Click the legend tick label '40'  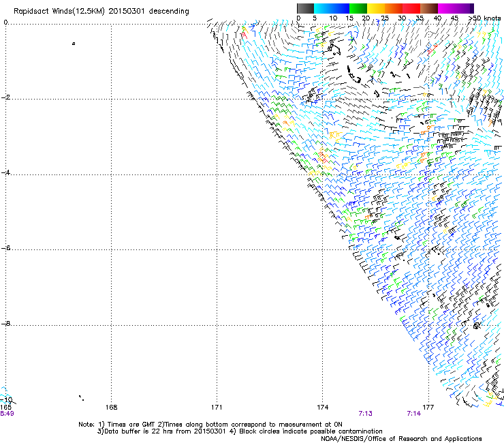(437, 18)
